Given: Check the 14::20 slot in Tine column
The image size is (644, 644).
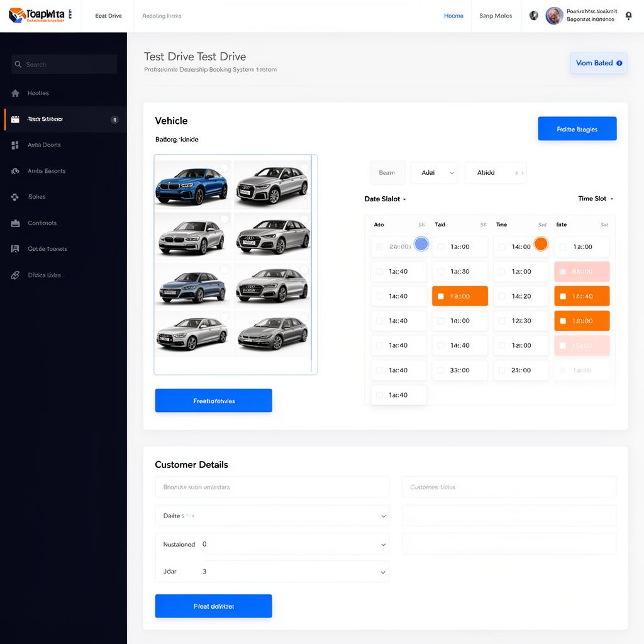Looking at the screenshot, I should tap(501, 297).
